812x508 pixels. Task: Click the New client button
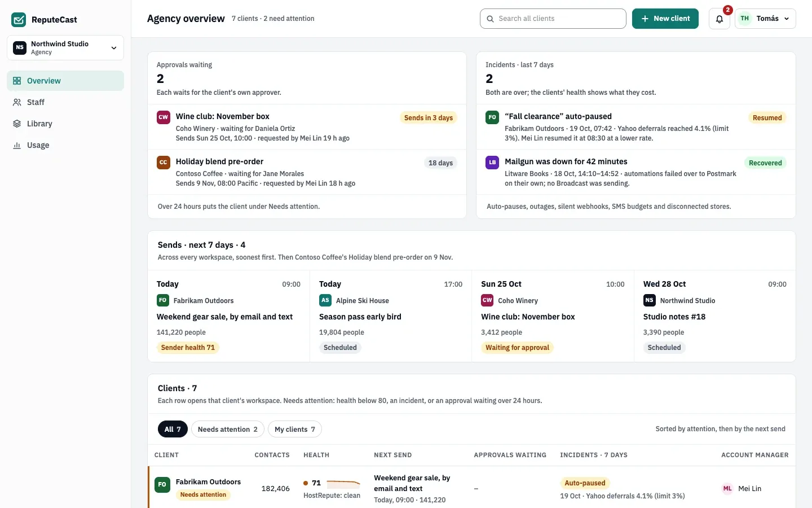point(665,19)
